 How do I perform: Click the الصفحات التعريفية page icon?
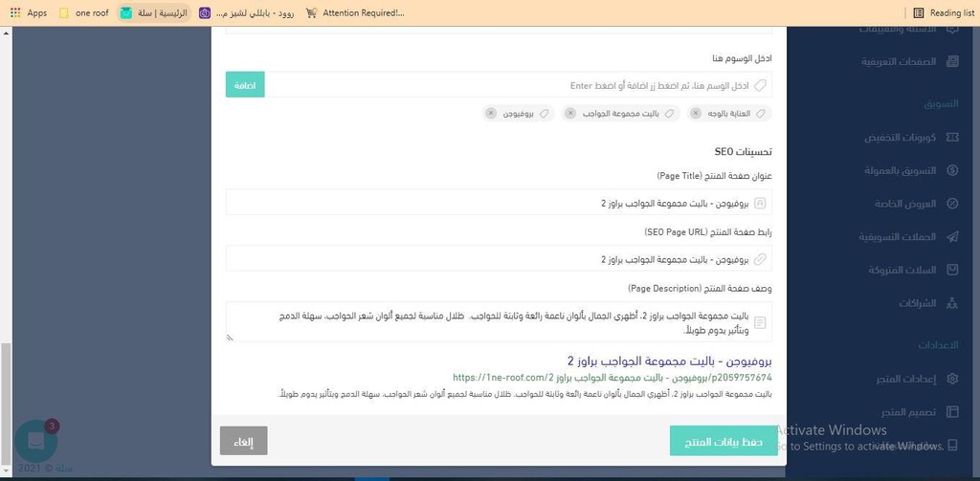click(x=952, y=61)
